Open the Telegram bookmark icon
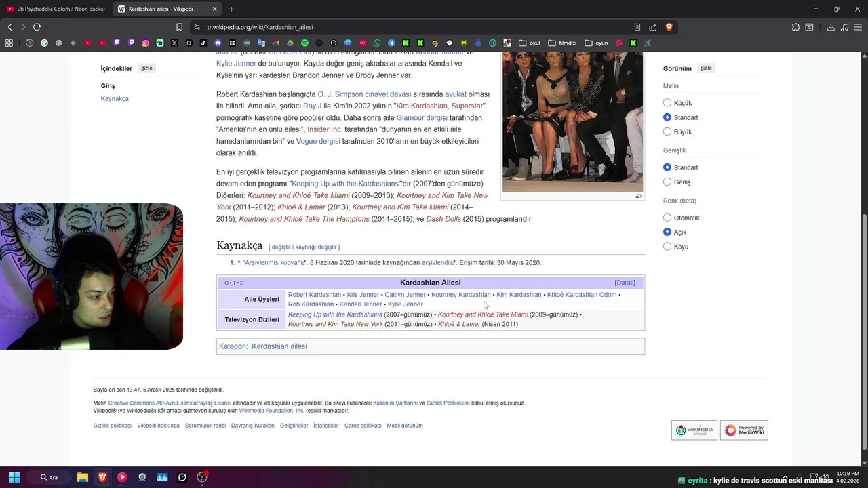868x488 pixels. 391,43
